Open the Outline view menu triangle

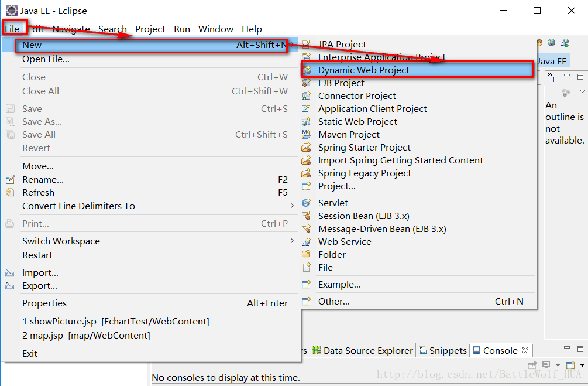click(x=582, y=91)
